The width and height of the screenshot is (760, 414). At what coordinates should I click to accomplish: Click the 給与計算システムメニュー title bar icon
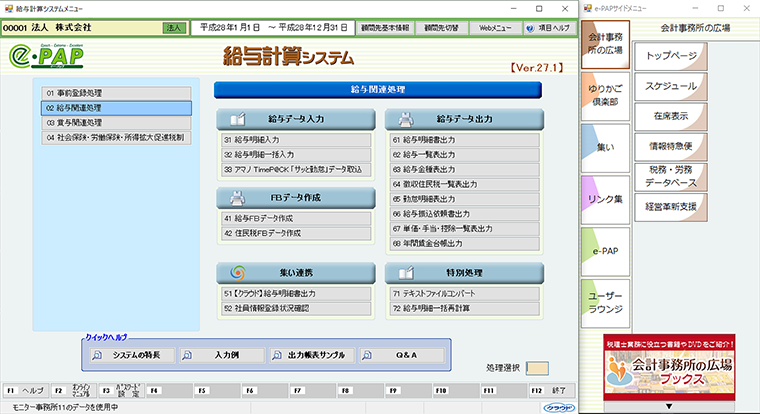coord(9,8)
